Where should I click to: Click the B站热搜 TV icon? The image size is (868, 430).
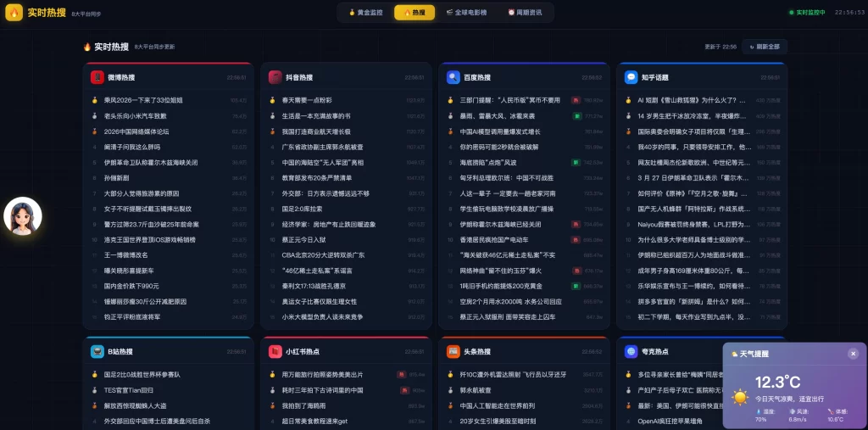point(97,351)
